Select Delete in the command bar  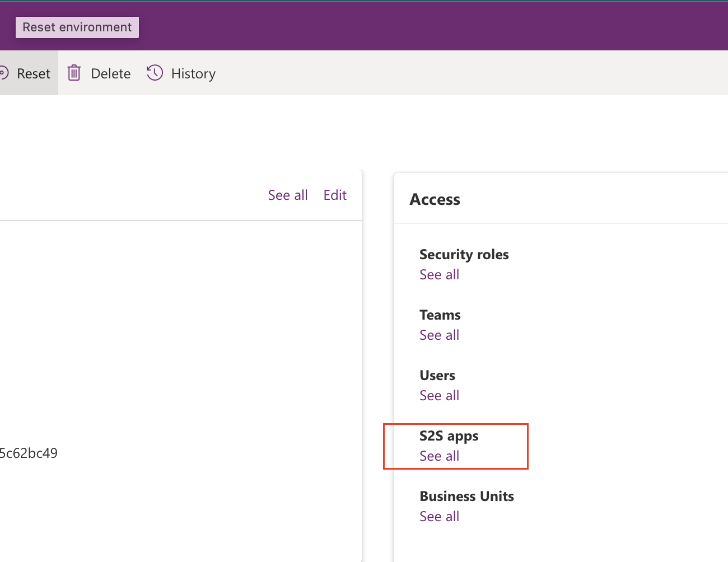[x=110, y=73]
